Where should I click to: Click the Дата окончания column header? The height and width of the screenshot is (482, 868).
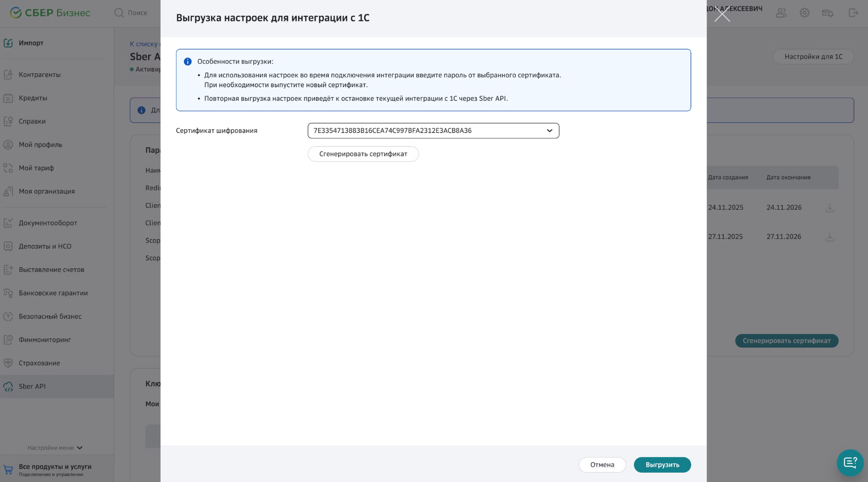788,177
